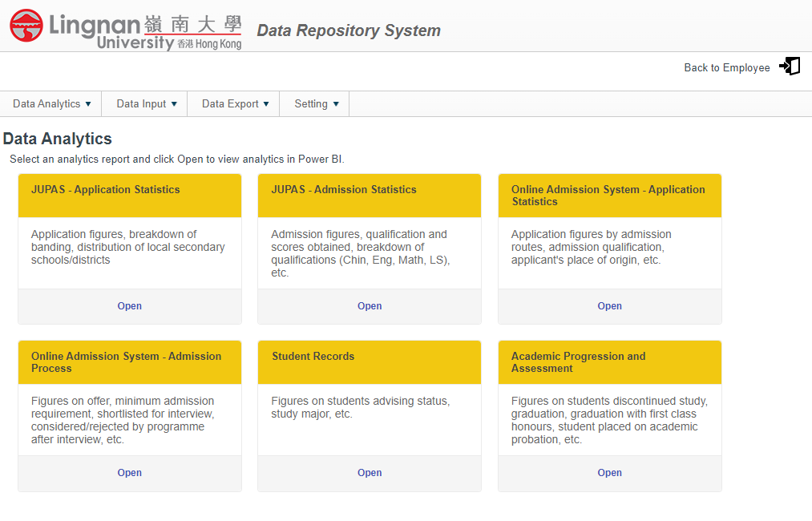Click Online Admission System - Application Statistics header
The height and width of the screenshot is (521, 812).
610,196
